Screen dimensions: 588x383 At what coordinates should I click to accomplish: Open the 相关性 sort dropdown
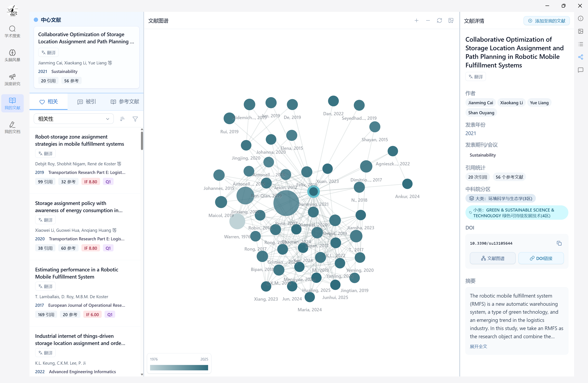[x=74, y=119]
